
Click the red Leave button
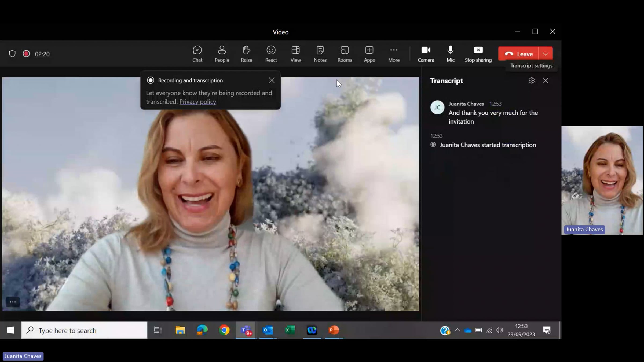click(518, 54)
